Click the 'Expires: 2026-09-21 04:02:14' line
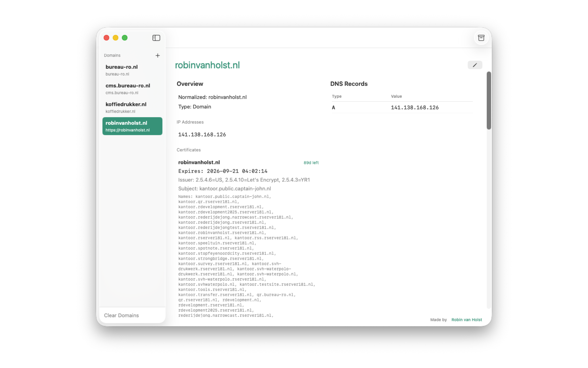This screenshot has height=368, width=588. 223,171
